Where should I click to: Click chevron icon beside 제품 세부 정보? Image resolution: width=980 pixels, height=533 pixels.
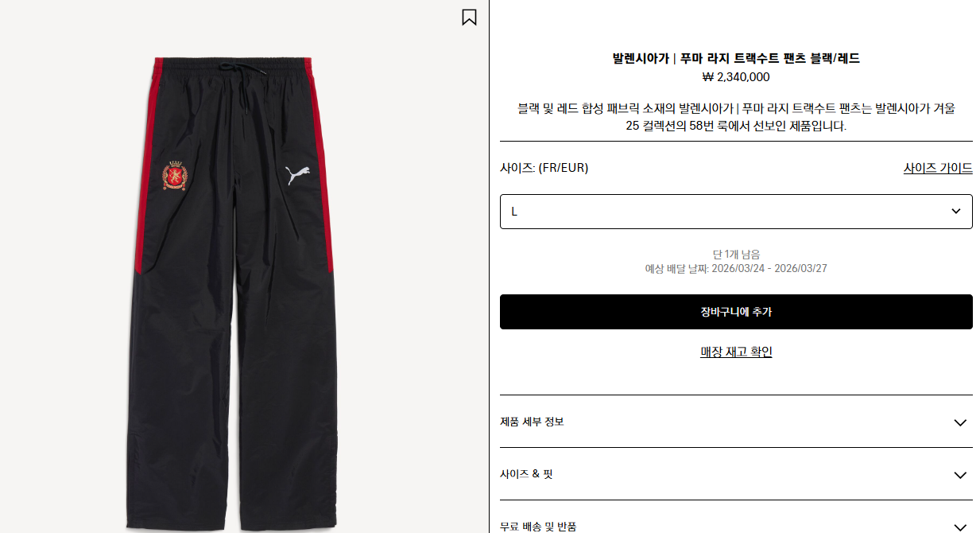coord(960,422)
